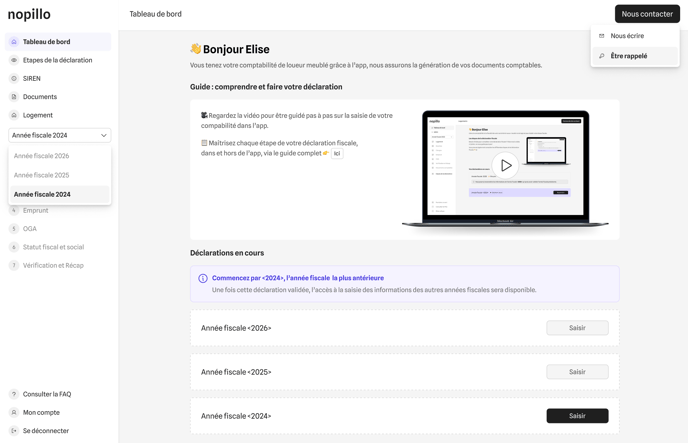Click the FAQ question mark icon

coord(14,394)
